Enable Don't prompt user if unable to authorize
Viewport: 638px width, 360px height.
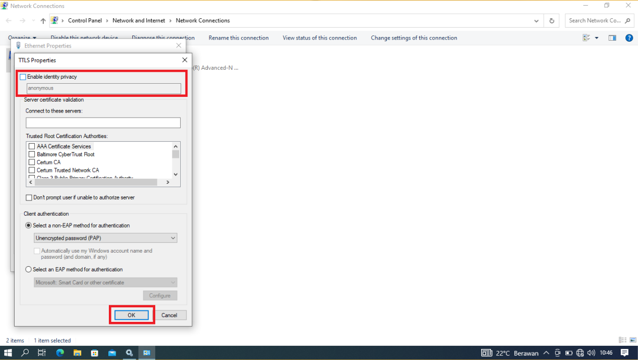(x=29, y=198)
